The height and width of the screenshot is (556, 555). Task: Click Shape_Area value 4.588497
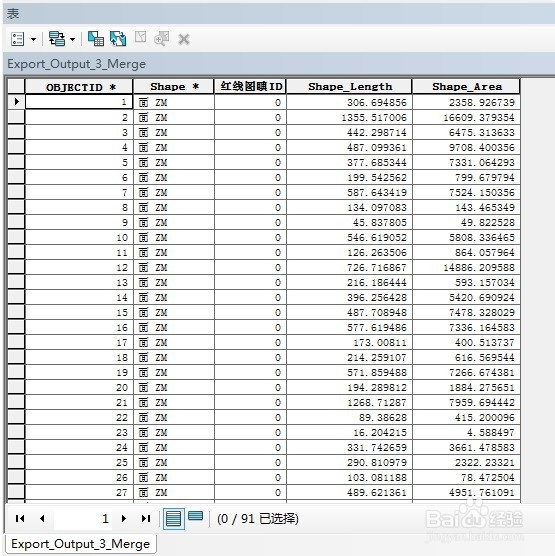click(490, 432)
